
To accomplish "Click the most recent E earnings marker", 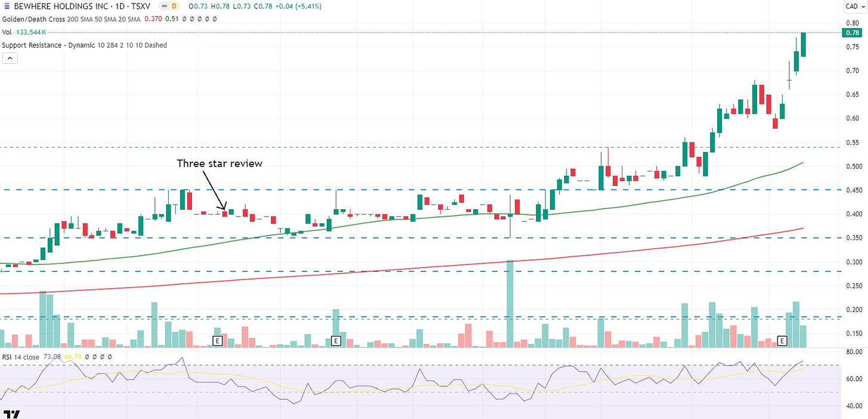I will pos(782,341).
